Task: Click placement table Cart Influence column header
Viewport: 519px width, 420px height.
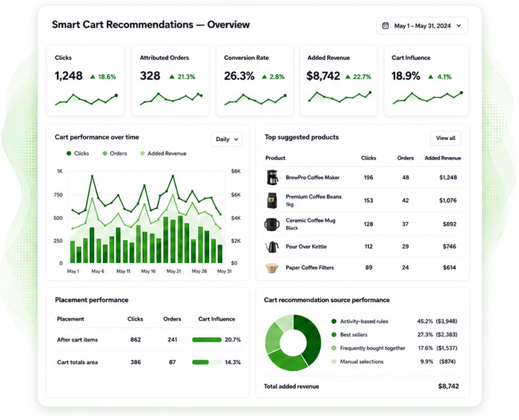Action: click(216, 319)
